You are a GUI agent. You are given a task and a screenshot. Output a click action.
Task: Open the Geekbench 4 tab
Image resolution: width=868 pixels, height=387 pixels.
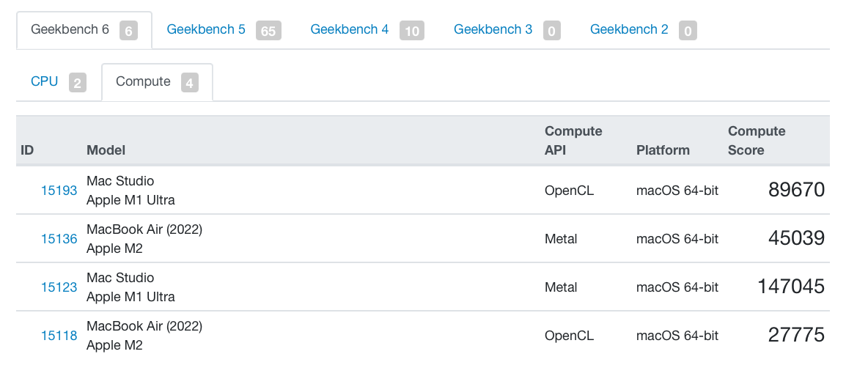click(367, 30)
